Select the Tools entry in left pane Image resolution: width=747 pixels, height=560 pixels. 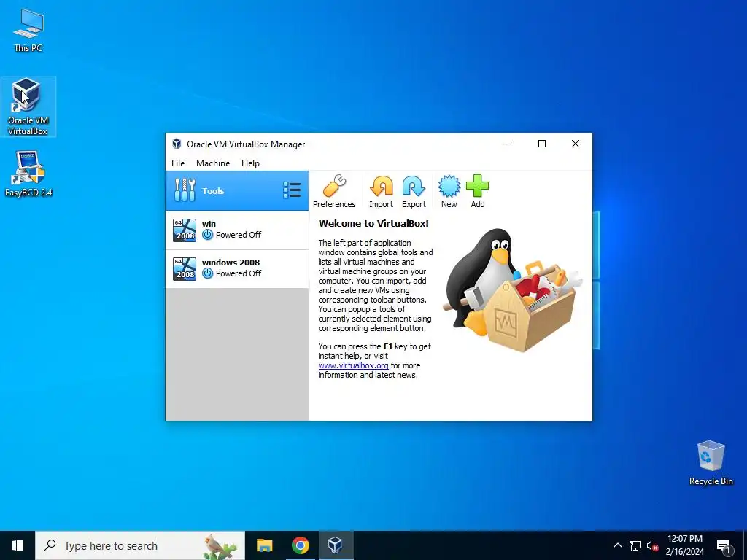[x=237, y=190]
